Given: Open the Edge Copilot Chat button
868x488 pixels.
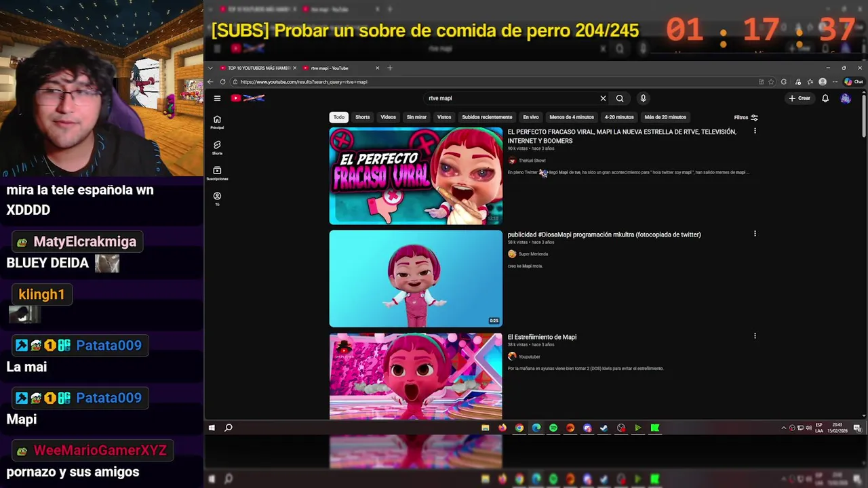Looking at the screenshot, I should pos(853,82).
